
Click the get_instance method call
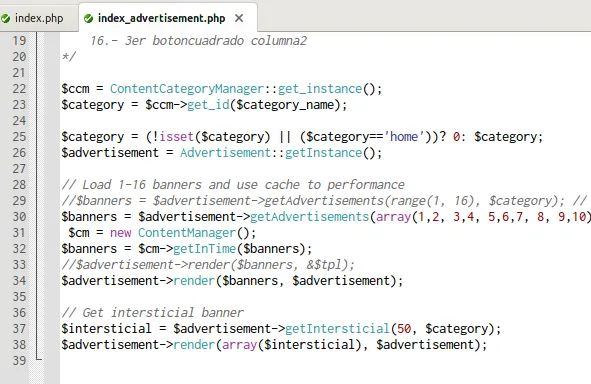320,89
